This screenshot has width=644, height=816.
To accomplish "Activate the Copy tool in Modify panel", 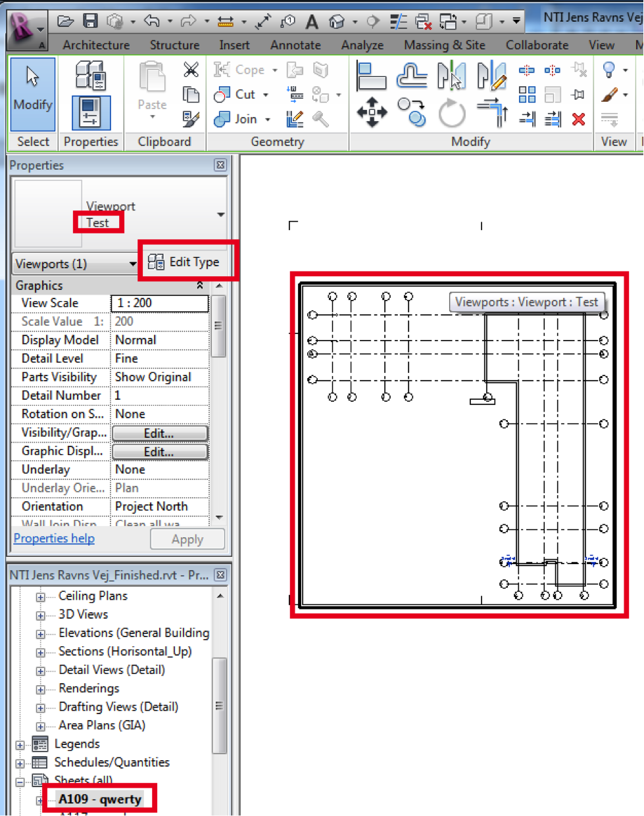I will 410,112.
